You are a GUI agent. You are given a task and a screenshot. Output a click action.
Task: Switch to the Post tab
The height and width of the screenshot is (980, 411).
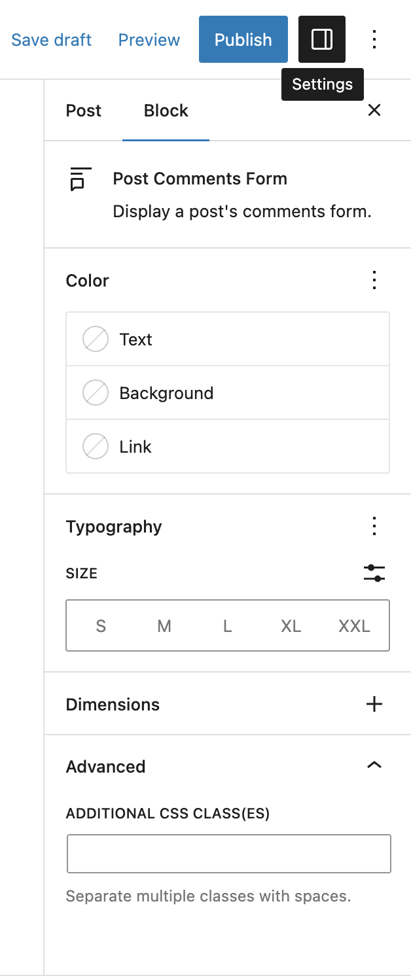[x=83, y=111]
